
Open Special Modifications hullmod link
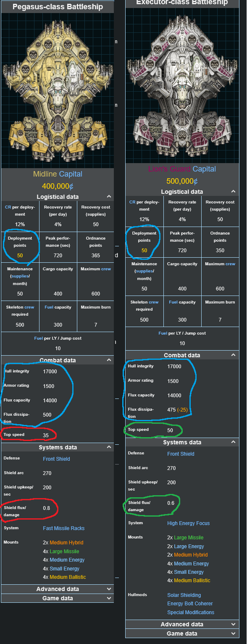pos(191,612)
